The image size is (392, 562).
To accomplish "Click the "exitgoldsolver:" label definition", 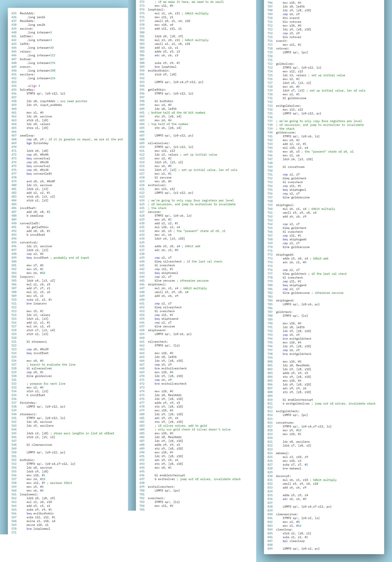I will (x=289, y=106).
